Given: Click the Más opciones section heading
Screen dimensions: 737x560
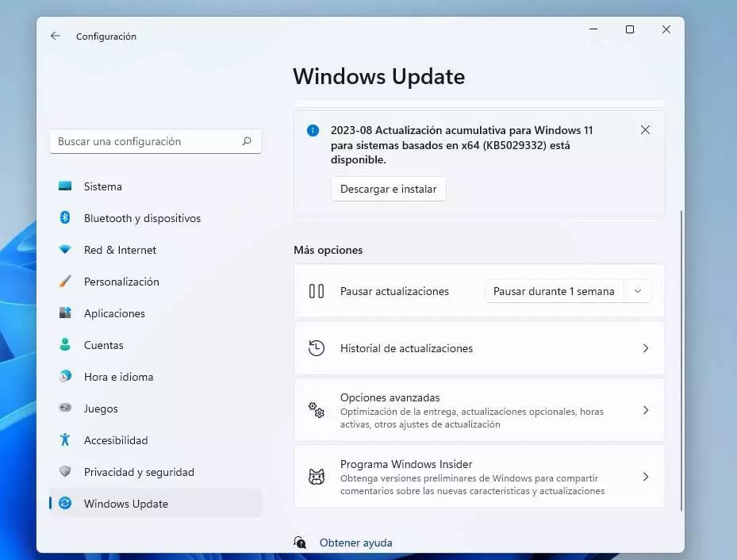Looking at the screenshot, I should coord(328,250).
